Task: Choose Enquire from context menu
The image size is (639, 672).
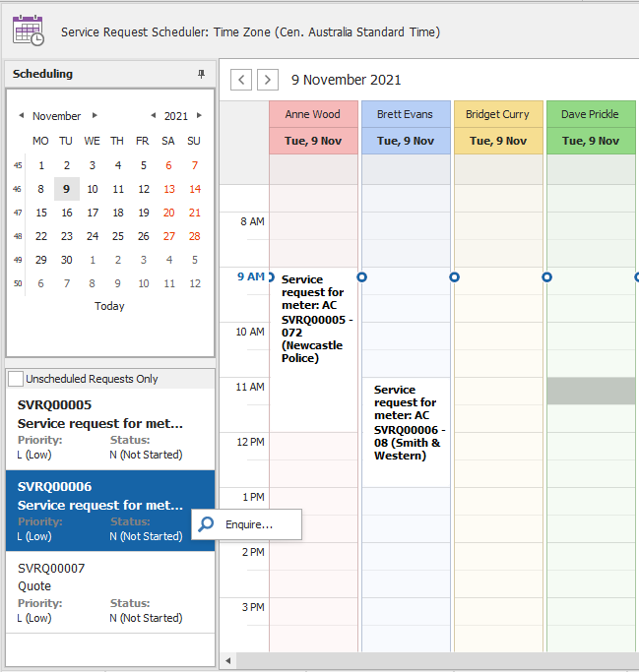Action: point(248,524)
